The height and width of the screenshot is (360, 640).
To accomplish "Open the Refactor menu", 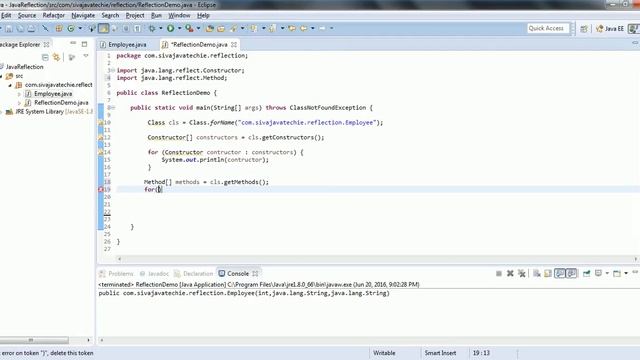I will 53,16.
